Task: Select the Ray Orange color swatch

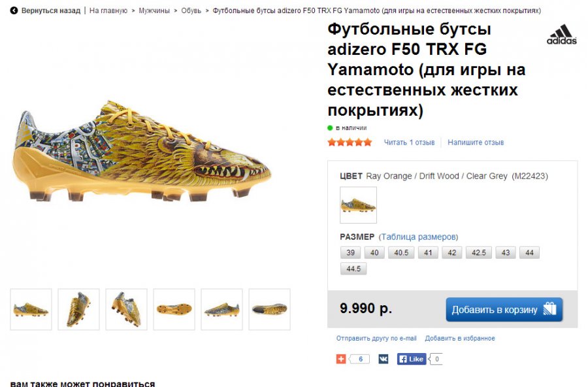Action: pyautogui.click(x=358, y=205)
